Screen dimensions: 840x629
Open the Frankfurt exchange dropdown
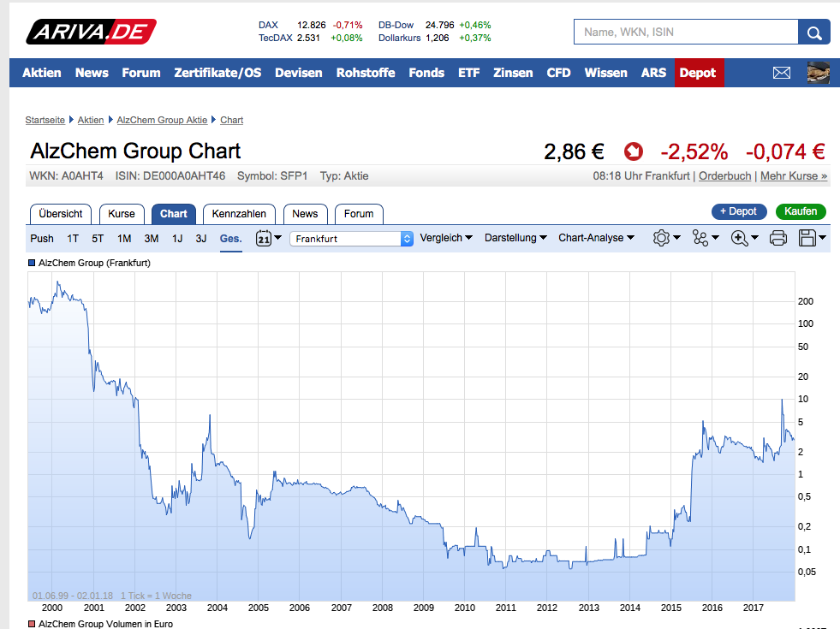351,239
